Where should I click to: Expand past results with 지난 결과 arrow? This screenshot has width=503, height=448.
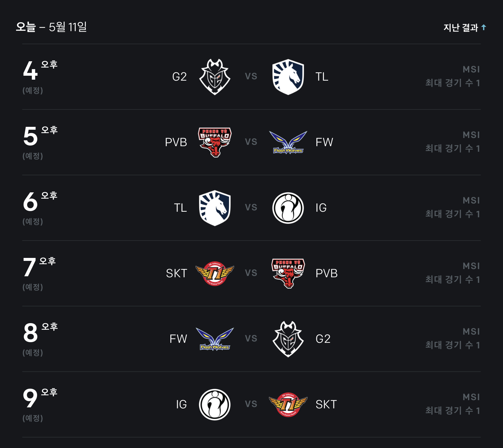coord(484,28)
